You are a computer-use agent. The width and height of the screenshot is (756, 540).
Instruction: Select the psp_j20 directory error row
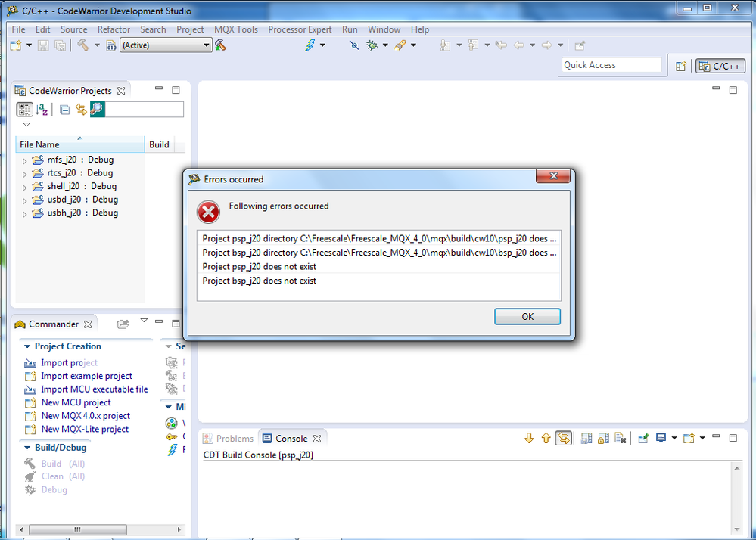(379, 238)
